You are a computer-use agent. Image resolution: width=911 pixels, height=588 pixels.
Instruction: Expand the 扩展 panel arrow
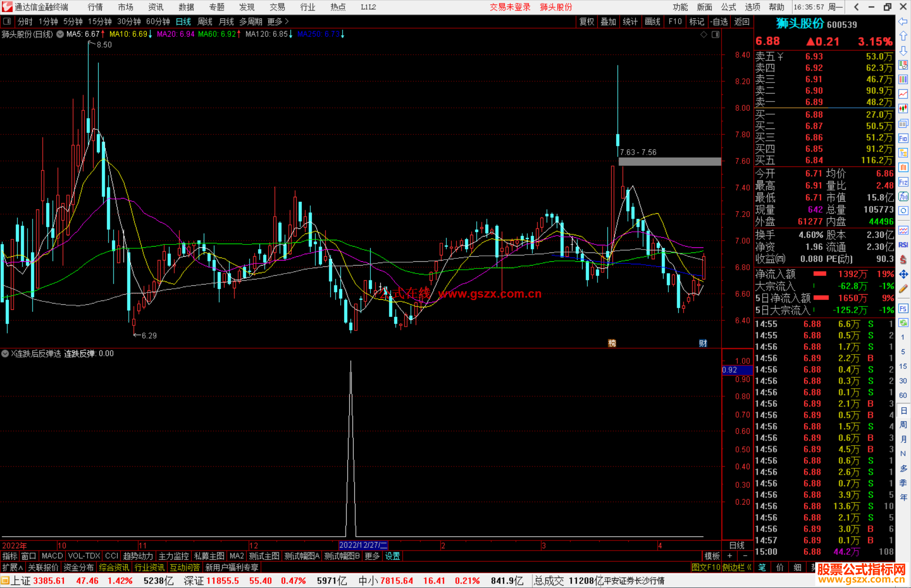pos(13,568)
